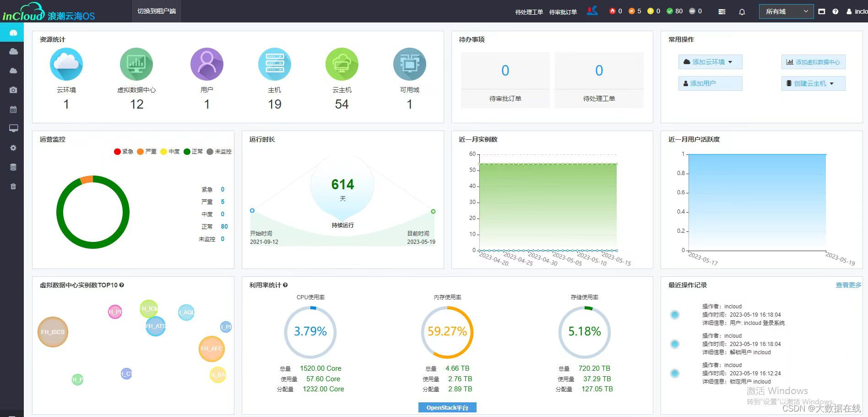Click the FH_ISCS bubble
Image resolution: width=868 pixels, height=417 pixels.
(53, 332)
